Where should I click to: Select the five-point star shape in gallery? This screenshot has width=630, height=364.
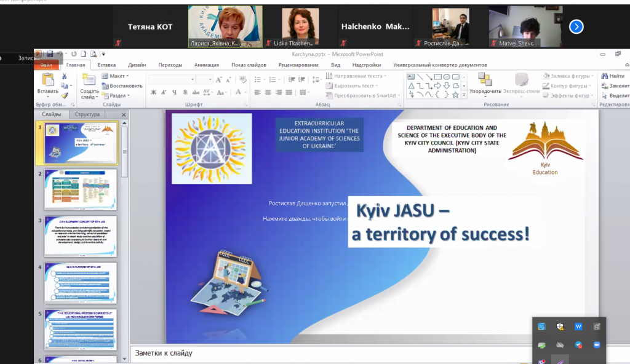point(455,95)
